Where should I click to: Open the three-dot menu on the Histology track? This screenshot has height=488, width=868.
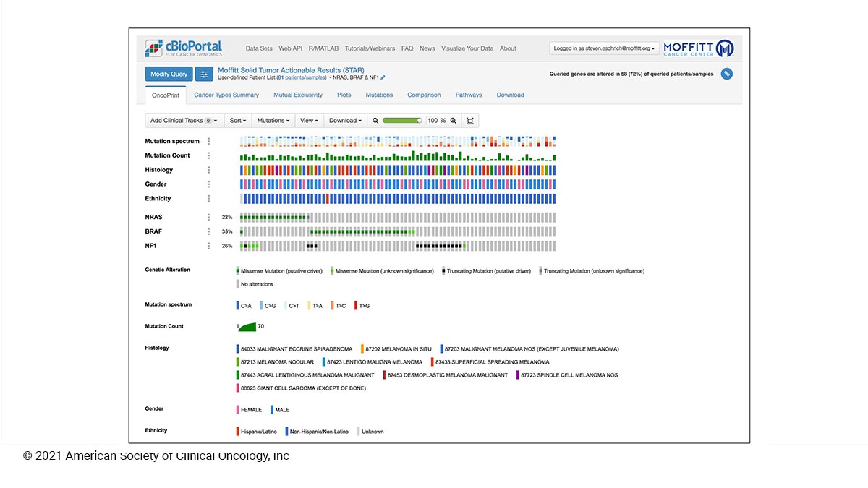pos(210,170)
